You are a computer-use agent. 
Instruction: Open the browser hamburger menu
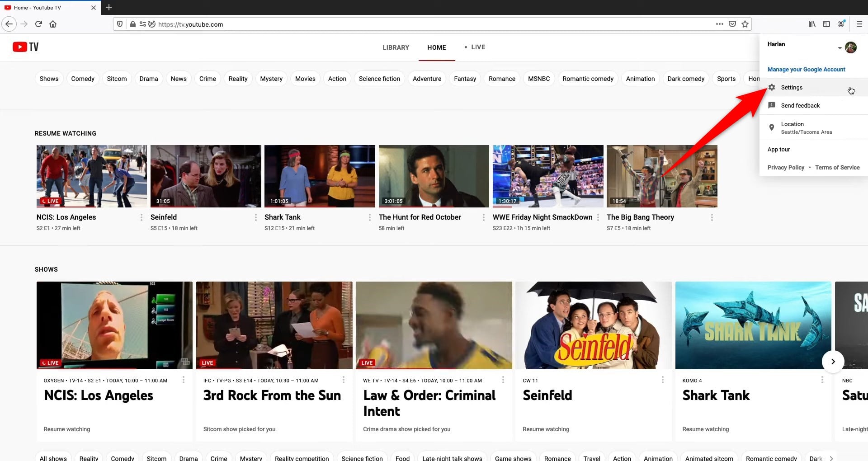(859, 24)
